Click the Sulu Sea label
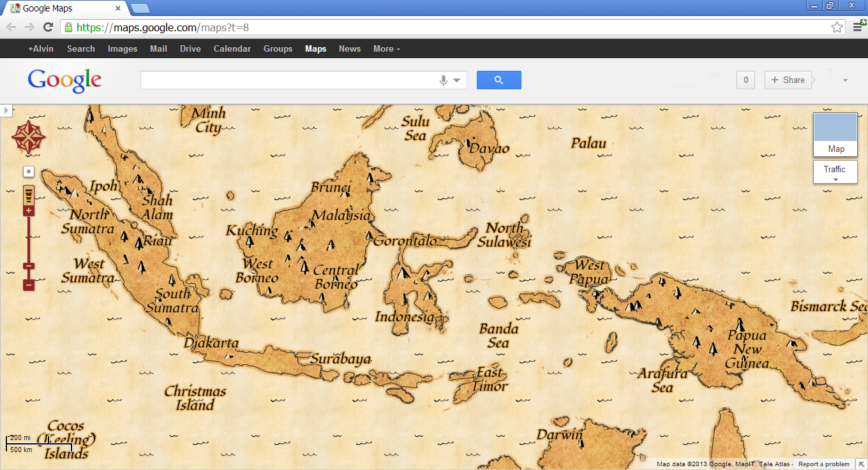Viewport: 868px width, 470px height. 416,128
